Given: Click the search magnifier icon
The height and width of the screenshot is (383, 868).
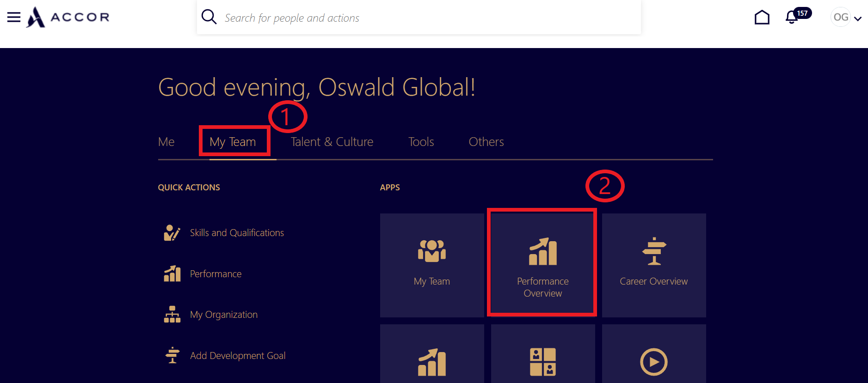Looking at the screenshot, I should (x=209, y=17).
